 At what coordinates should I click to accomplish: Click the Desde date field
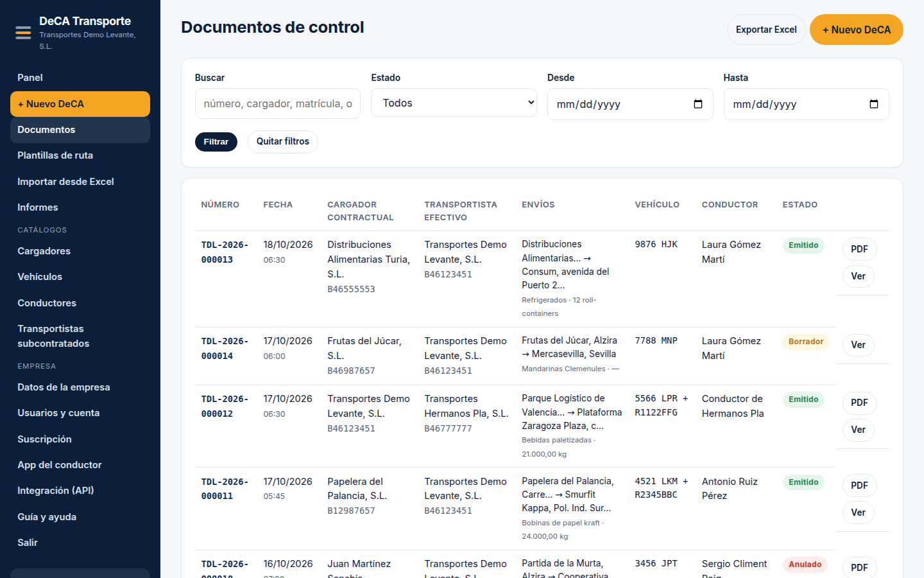(x=630, y=104)
